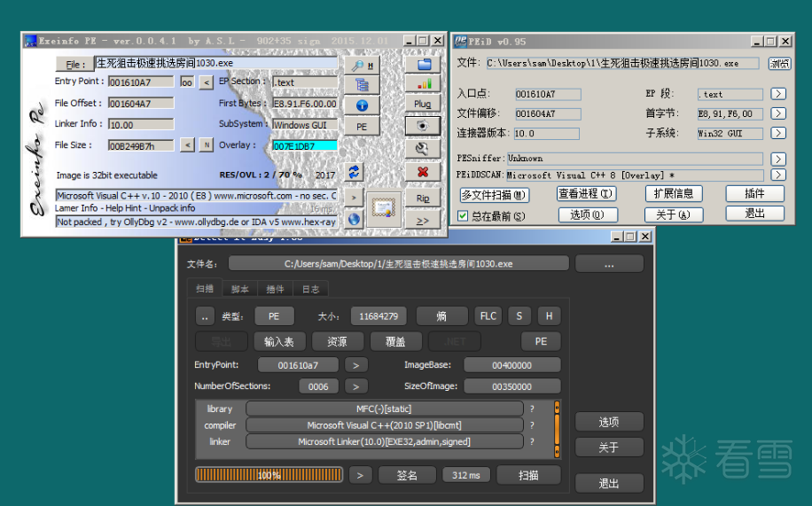Click the red X exit icon in Exeinfo PE
Image resolution: width=812 pixels, height=506 pixels.
(423, 172)
